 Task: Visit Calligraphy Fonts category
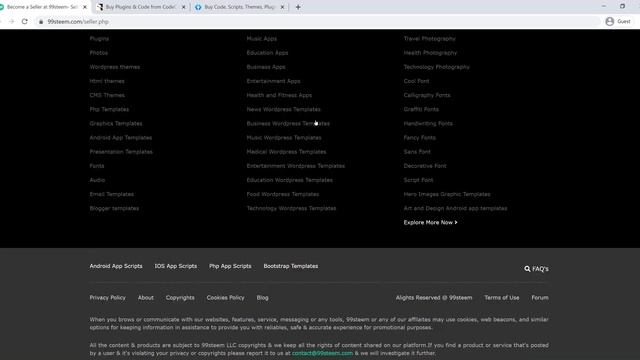tap(427, 95)
